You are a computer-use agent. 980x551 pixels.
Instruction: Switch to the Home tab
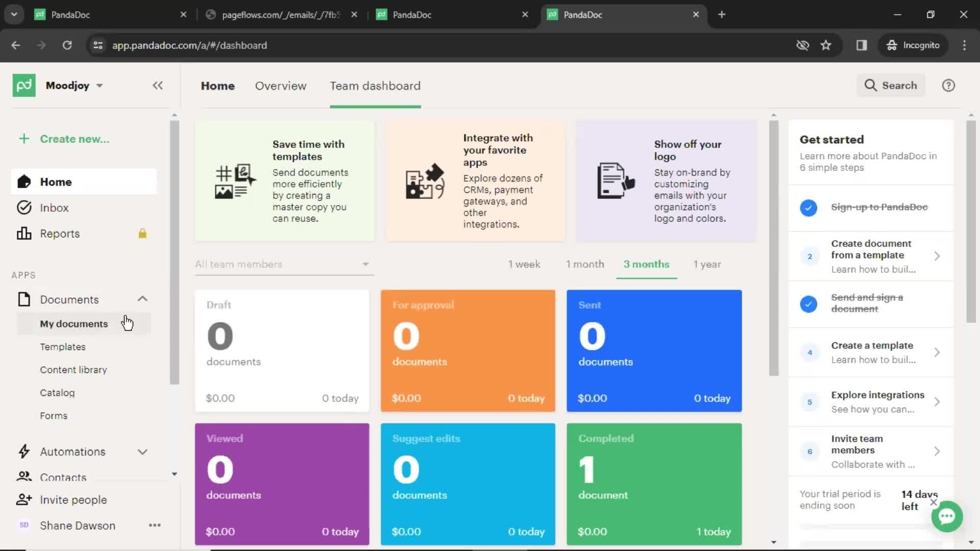coord(217,86)
